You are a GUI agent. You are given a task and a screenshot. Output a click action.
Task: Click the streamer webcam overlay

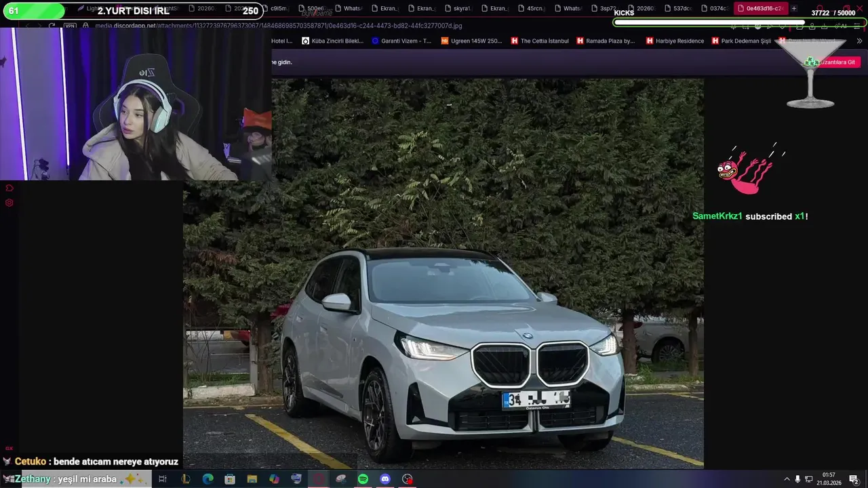point(136,104)
